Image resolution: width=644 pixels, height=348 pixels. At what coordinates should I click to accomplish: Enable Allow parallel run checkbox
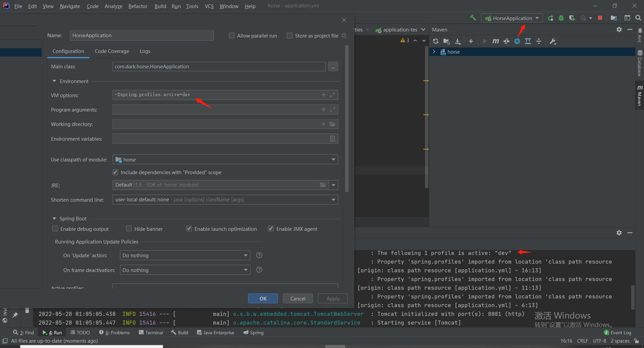coord(232,36)
